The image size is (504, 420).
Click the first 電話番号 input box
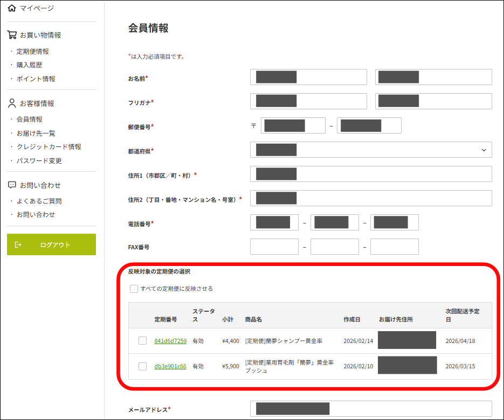click(274, 222)
